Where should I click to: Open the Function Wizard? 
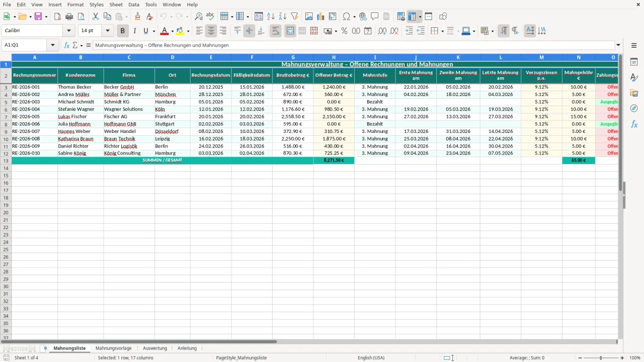click(x=67, y=45)
